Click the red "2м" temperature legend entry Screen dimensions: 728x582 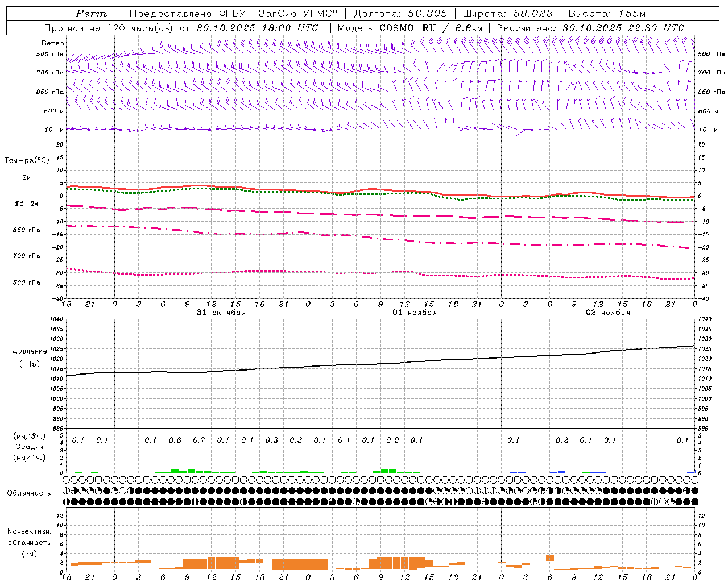coord(27,178)
